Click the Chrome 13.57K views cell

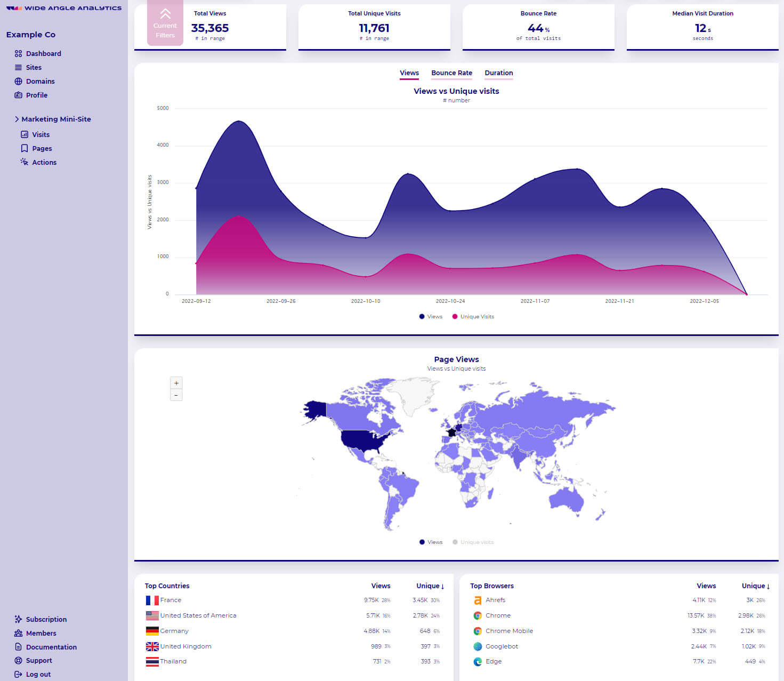click(701, 616)
